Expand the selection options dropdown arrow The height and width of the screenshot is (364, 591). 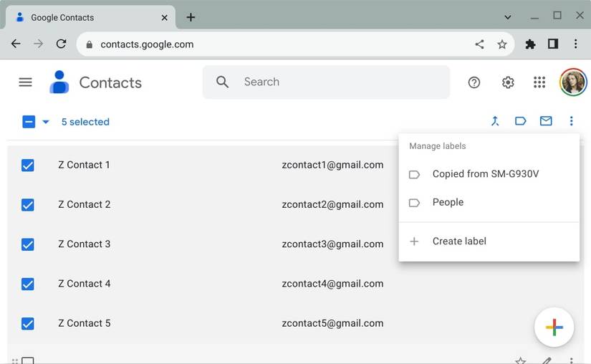(46, 122)
